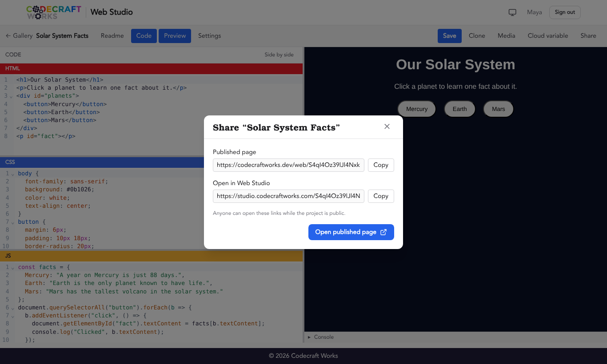Click the Mars button in preview

pos(499,109)
